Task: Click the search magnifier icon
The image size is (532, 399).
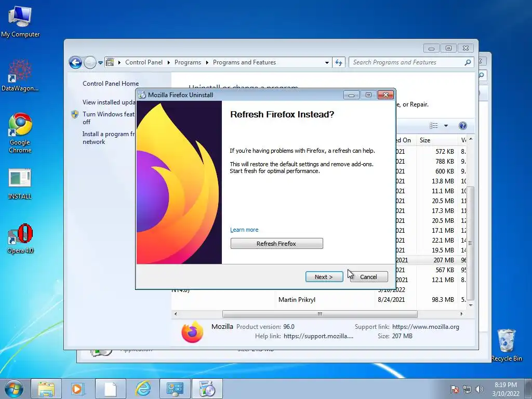Action: (468, 62)
